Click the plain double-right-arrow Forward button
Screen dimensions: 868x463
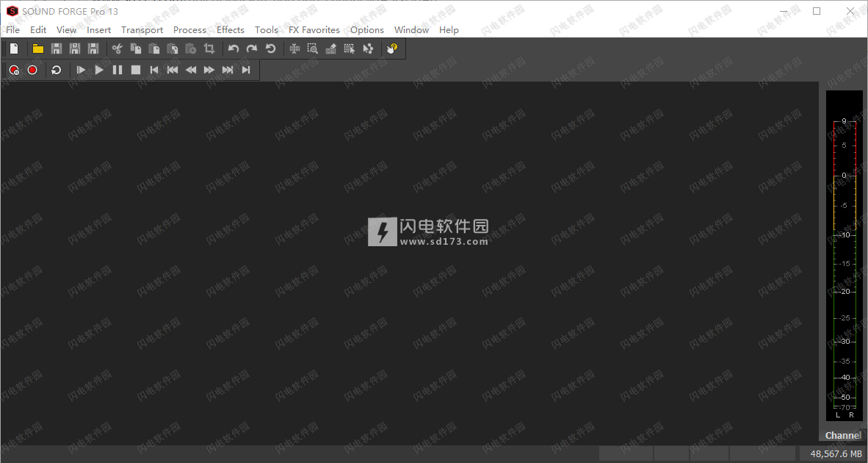[x=209, y=70]
